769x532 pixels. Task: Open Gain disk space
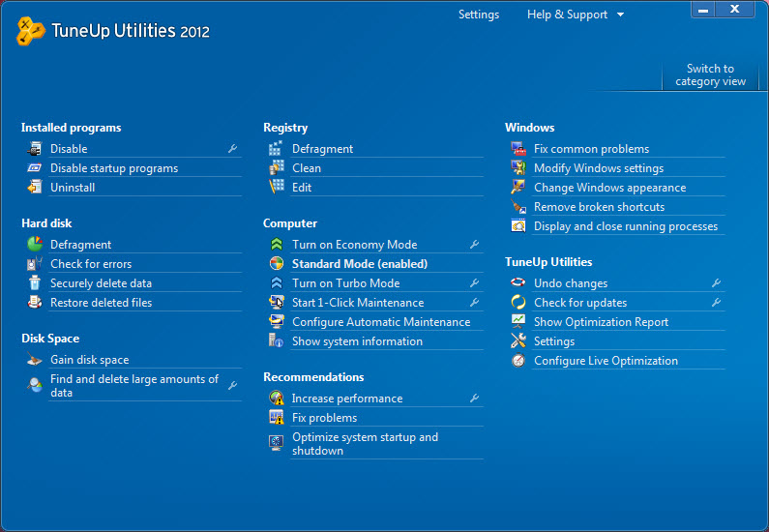click(x=90, y=360)
